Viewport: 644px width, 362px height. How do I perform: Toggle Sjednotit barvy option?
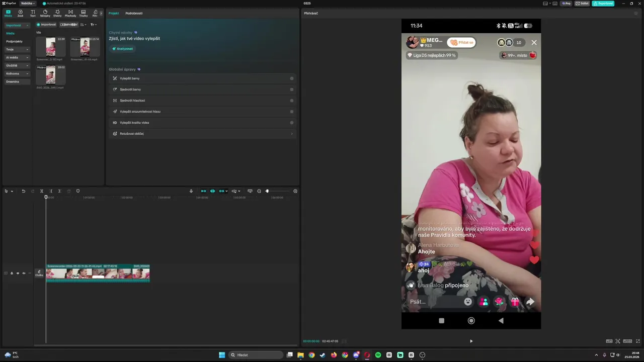pos(292,89)
